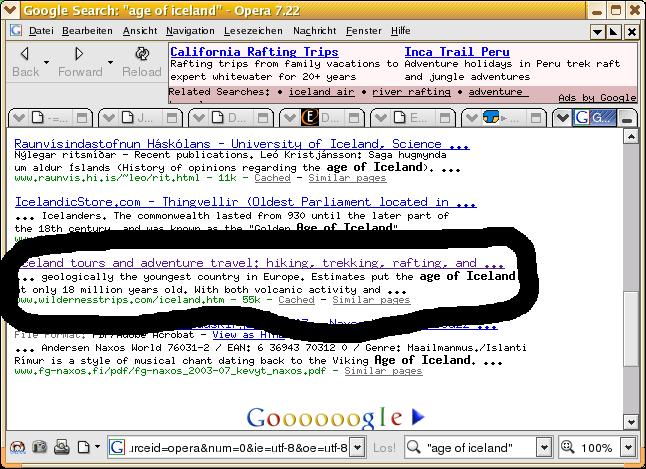
Task: Click the page scrollbar up arrow
Action: click(x=631, y=136)
